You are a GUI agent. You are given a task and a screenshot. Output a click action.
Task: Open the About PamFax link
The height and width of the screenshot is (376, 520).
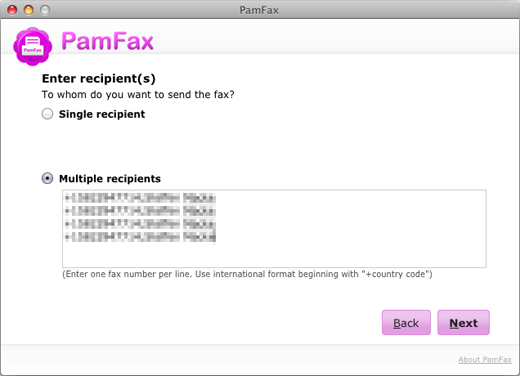tap(485, 359)
